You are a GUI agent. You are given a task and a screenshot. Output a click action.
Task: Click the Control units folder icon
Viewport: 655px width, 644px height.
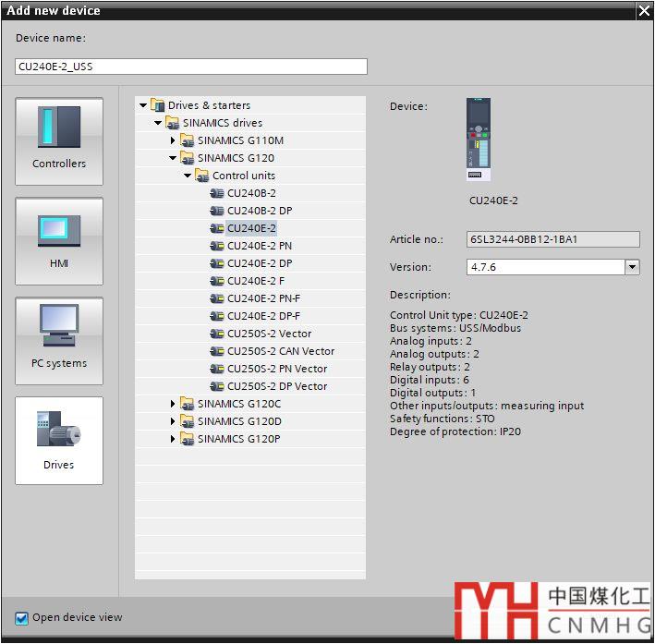pos(202,176)
